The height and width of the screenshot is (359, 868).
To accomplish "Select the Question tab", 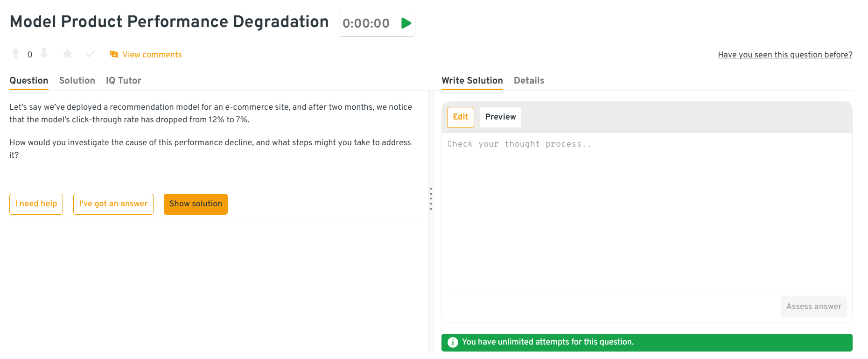I will tap(29, 80).
